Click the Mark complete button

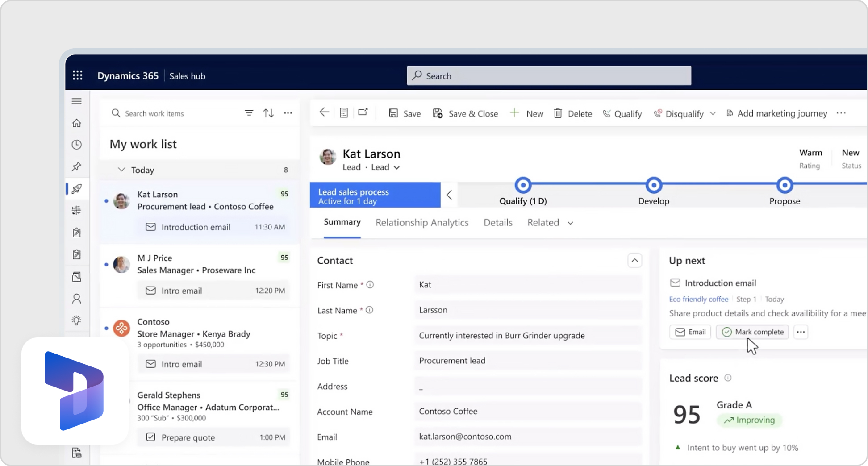[x=752, y=332]
